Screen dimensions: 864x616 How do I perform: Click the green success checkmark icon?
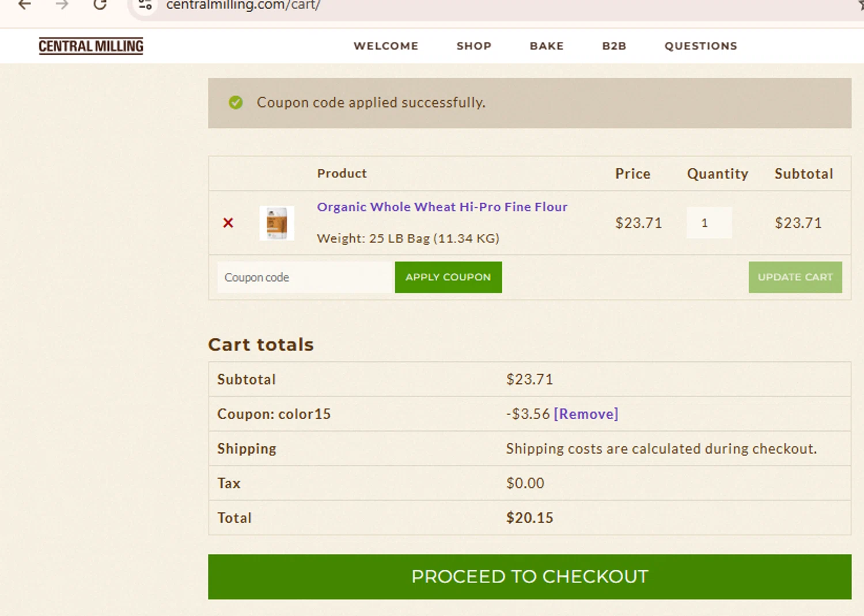pyautogui.click(x=236, y=102)
